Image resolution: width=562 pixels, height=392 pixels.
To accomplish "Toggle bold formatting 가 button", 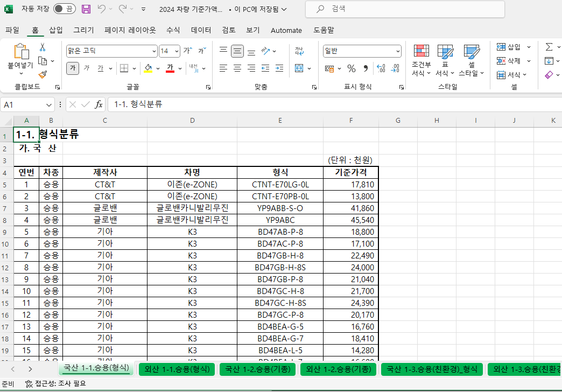I will [x=73, y=68].
